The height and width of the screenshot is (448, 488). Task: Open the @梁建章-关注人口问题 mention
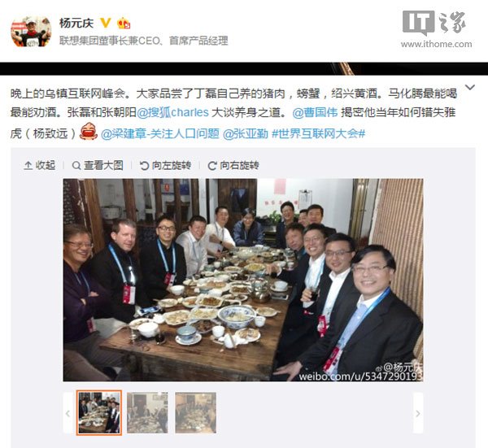(x=160, y=133)
